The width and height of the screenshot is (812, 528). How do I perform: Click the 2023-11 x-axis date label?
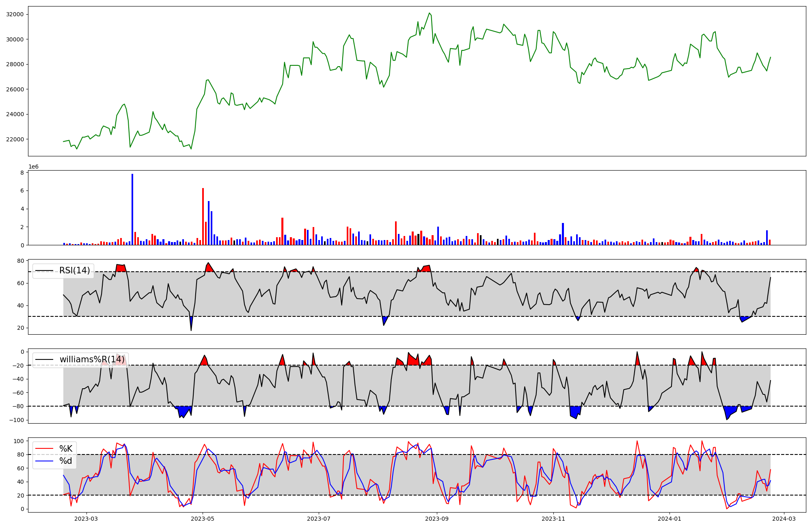(x=553, y=519)
